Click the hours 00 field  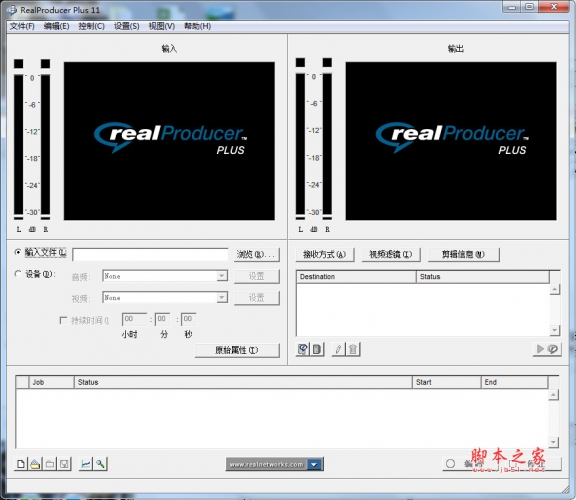click(x=134, y=319)
